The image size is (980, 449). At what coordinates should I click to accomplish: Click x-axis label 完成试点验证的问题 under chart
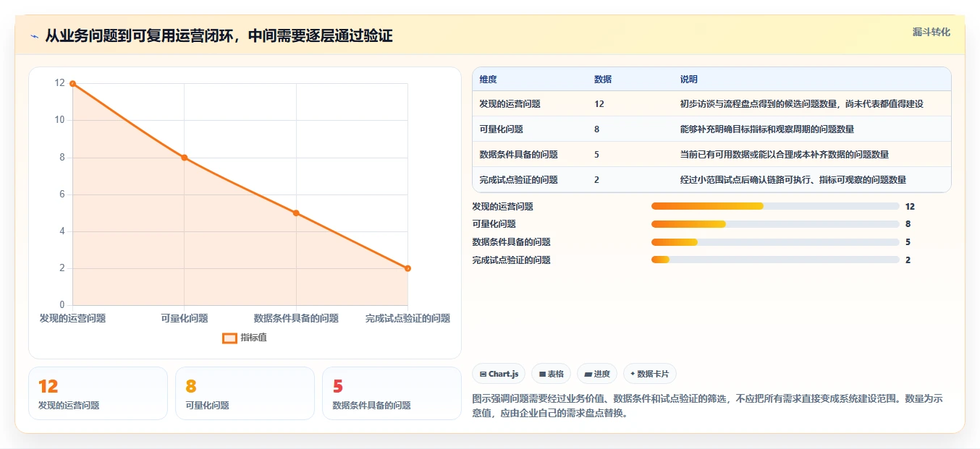(407, 318)
